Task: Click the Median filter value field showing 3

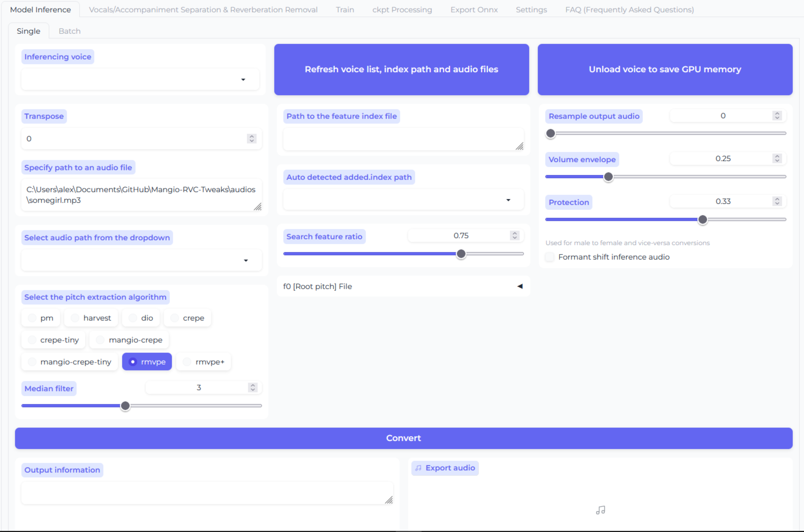Action: click(x=204, y=387)
